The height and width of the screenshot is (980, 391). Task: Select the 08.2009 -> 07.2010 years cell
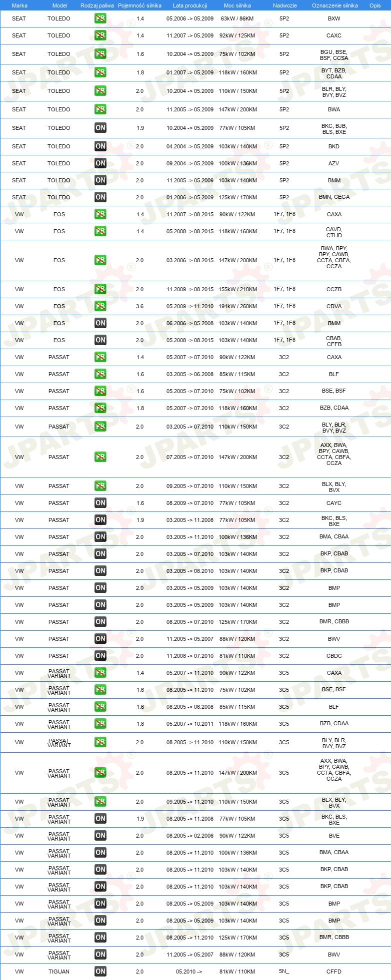(190, 503)
